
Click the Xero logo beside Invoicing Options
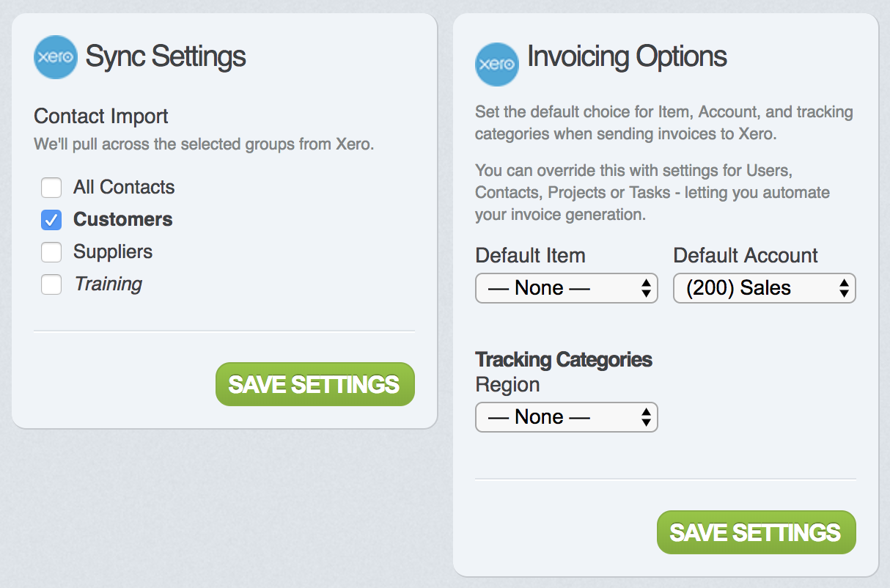tap(496, 65)
